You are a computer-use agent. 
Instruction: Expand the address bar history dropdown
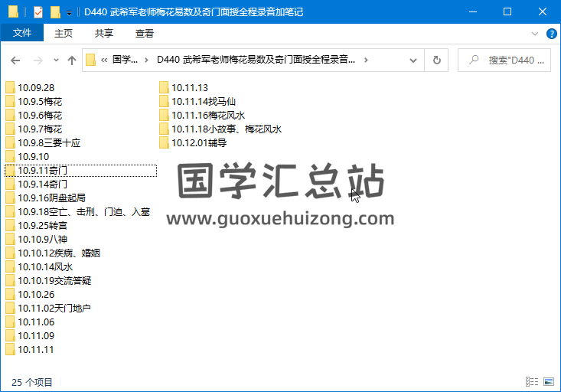[x=413, y=60]
